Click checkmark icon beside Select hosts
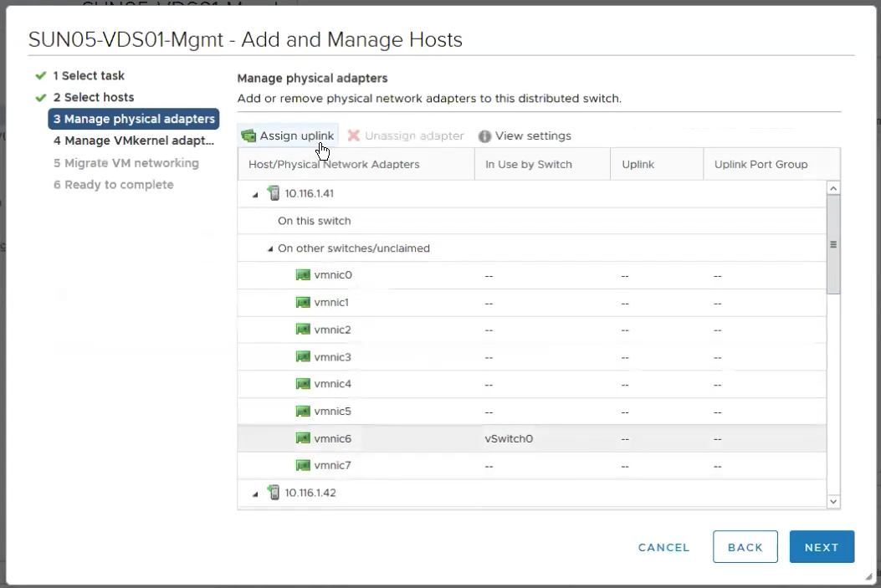 [x=40, y=97]
